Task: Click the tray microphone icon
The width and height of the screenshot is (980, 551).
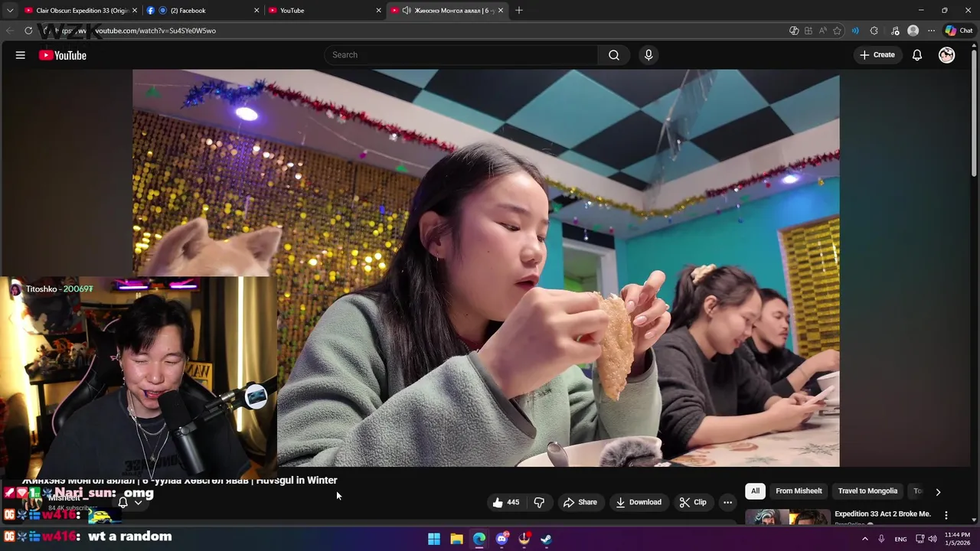Action: tap(881, 539)
